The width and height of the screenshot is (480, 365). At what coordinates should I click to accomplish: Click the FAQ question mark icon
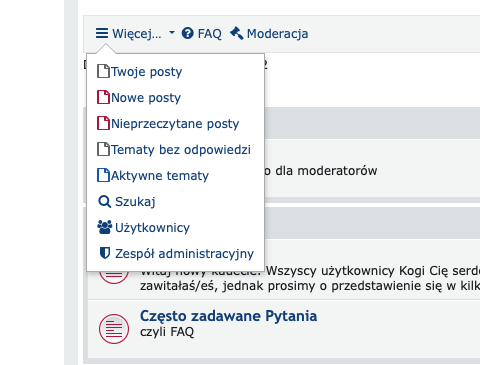(188, 33)
